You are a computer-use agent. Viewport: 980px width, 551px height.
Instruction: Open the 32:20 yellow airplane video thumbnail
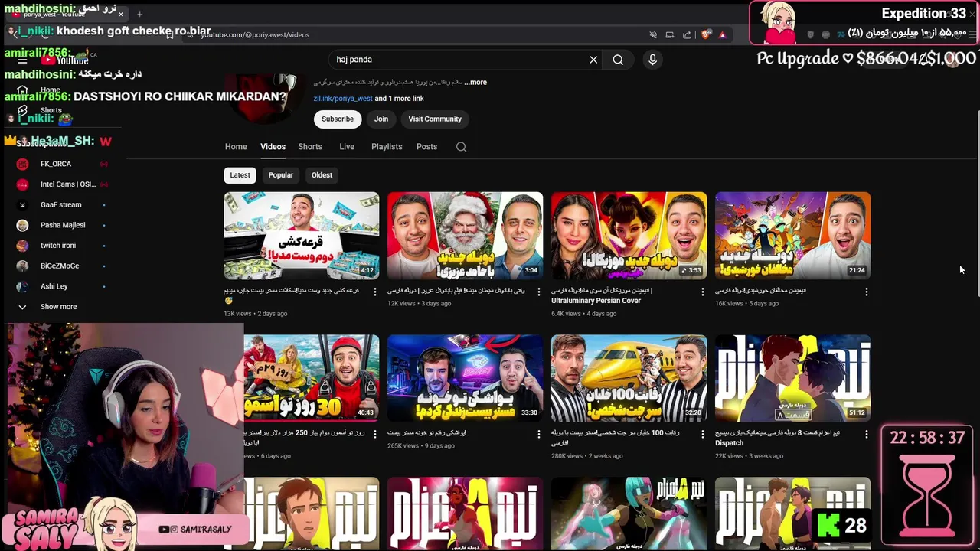click(629, 378)
